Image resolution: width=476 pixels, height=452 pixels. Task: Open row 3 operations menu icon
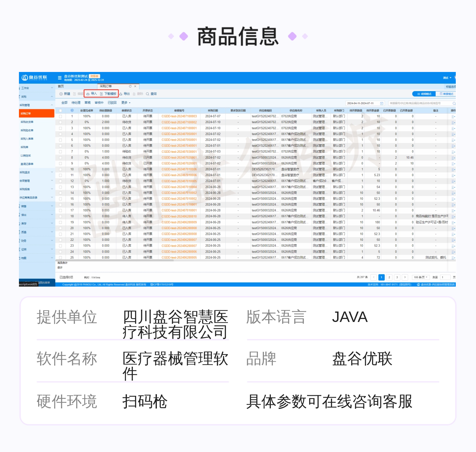click(453, 128)
